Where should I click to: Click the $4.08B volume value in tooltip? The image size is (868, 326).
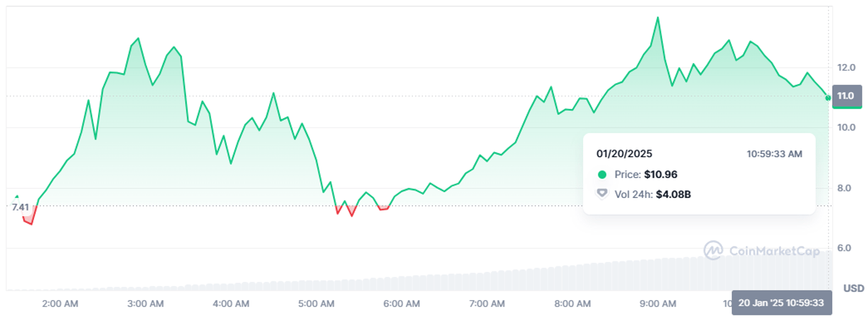pos(673,194)
